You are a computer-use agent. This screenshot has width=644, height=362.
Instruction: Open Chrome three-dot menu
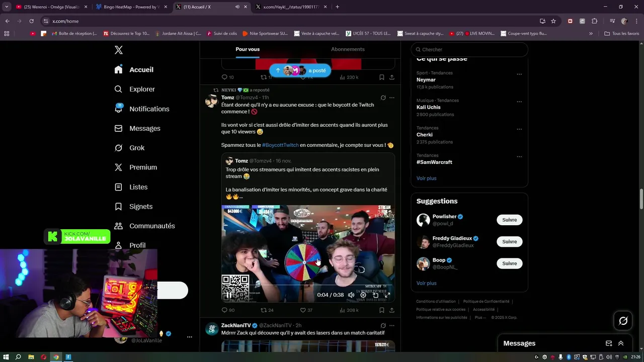click(636, 21)
